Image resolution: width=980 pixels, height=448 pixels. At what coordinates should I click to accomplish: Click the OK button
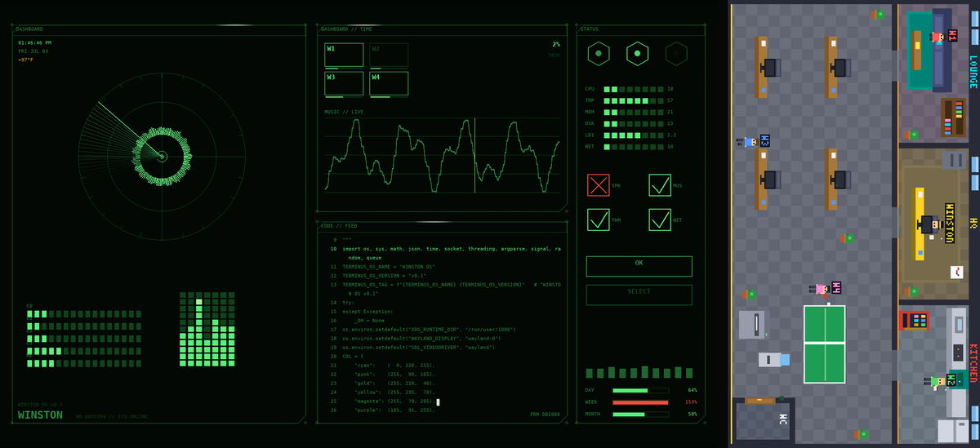(x=639, y=266)
